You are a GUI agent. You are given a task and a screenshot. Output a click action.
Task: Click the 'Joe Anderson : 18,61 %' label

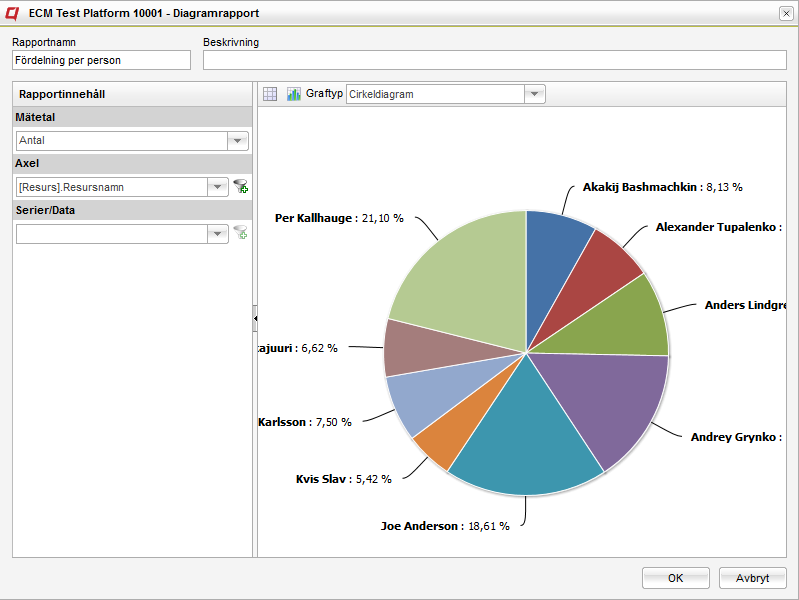tap(445, 526)
